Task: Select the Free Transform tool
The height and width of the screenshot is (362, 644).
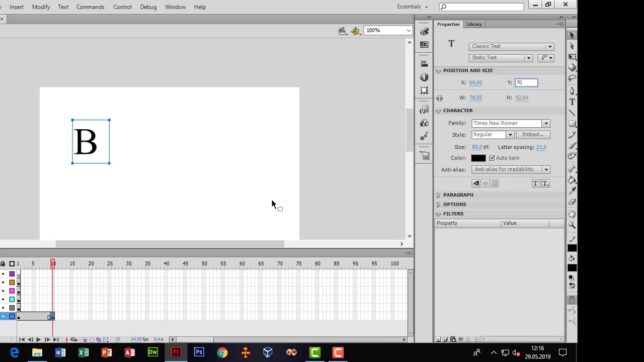Action: coord(572,57)
